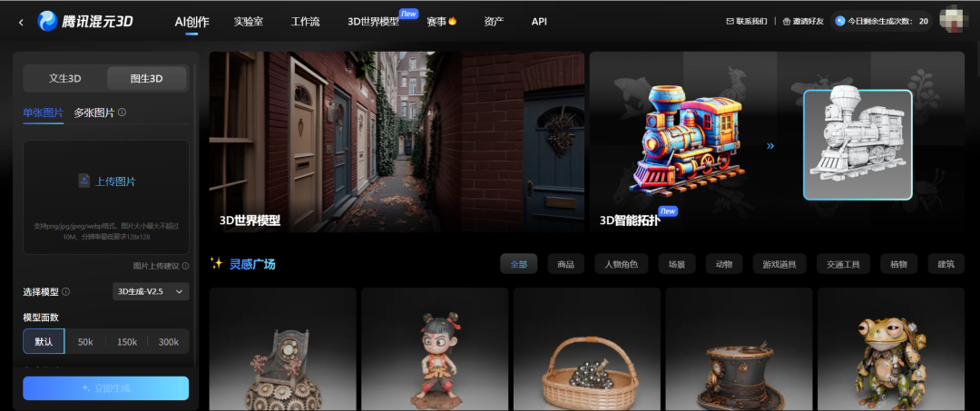
Task: Choose the 300k face count option
Action: 168,342
